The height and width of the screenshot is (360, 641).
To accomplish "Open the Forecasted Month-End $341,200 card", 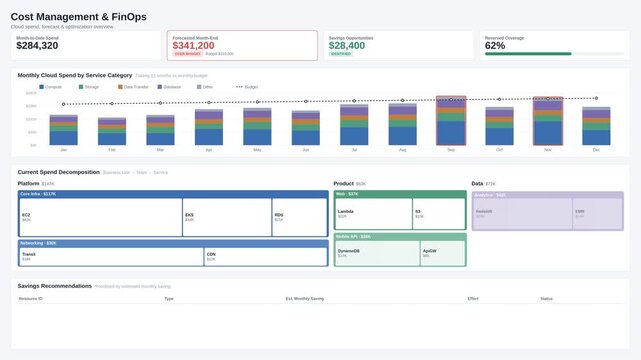I will (242, 45).
